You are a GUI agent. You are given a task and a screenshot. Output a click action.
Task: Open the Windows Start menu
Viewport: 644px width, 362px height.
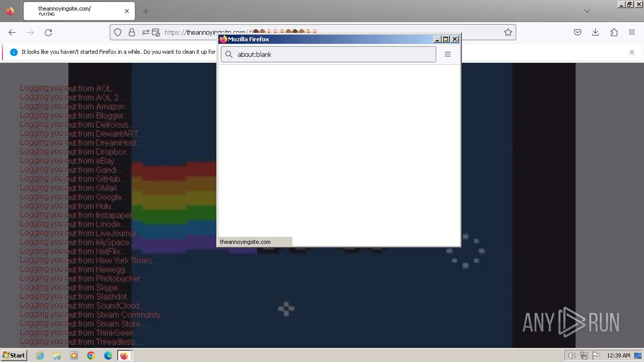coord(14,355)
